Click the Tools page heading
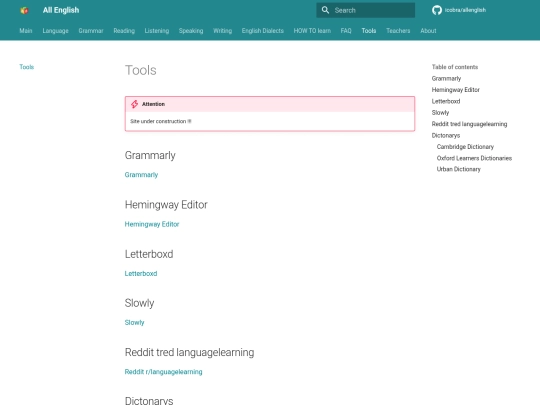Image resolution: width=540 pixels, height=405 pixels. [x=141, y=70]
